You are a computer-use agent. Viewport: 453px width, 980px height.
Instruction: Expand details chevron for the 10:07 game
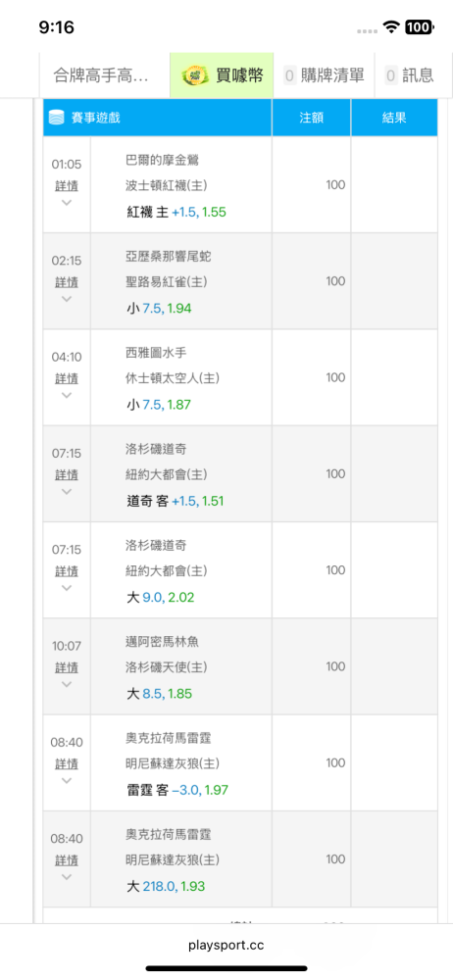point(67,684)
